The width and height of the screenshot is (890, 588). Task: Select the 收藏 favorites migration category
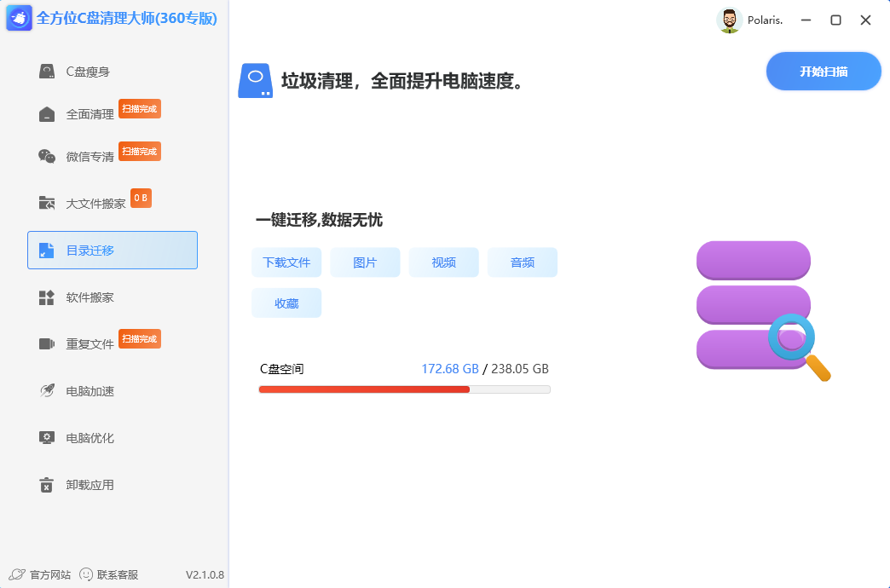pyautogui.click(x=286, y=303)
